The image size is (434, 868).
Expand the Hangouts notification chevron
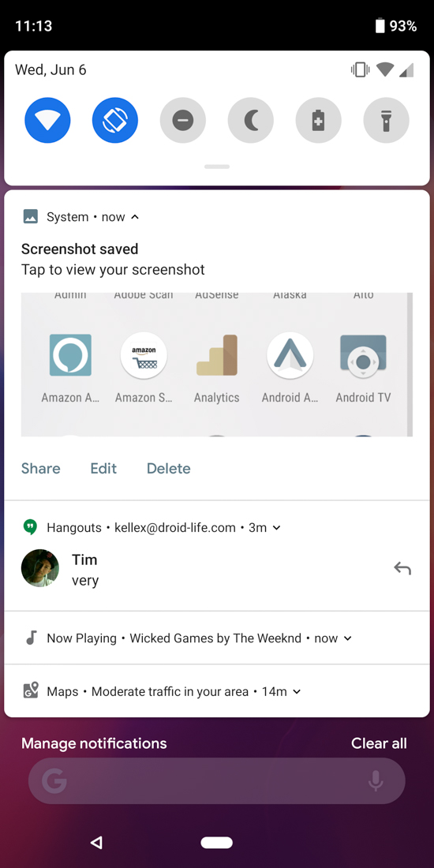[277, 528]
